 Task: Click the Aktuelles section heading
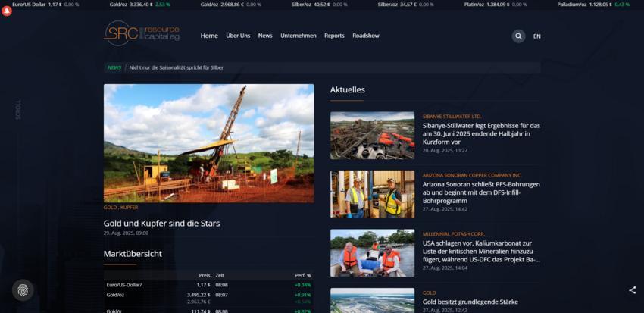[x=348, y=89]
